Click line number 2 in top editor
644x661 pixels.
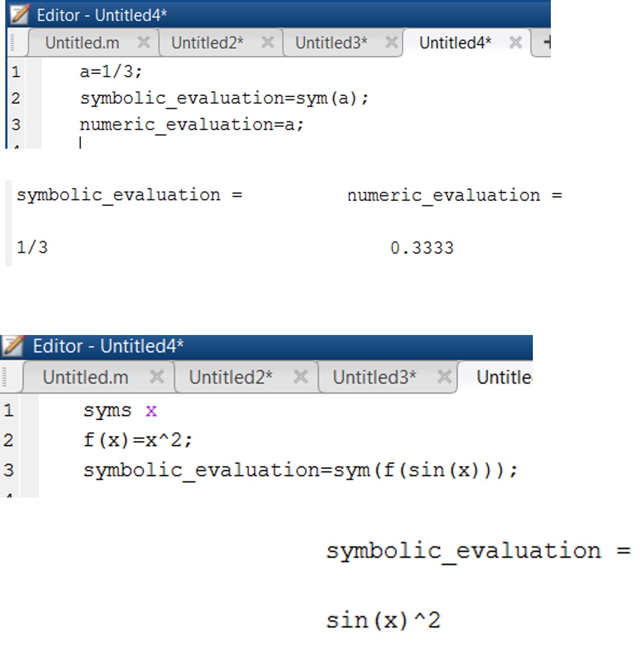tap(16, 98)
